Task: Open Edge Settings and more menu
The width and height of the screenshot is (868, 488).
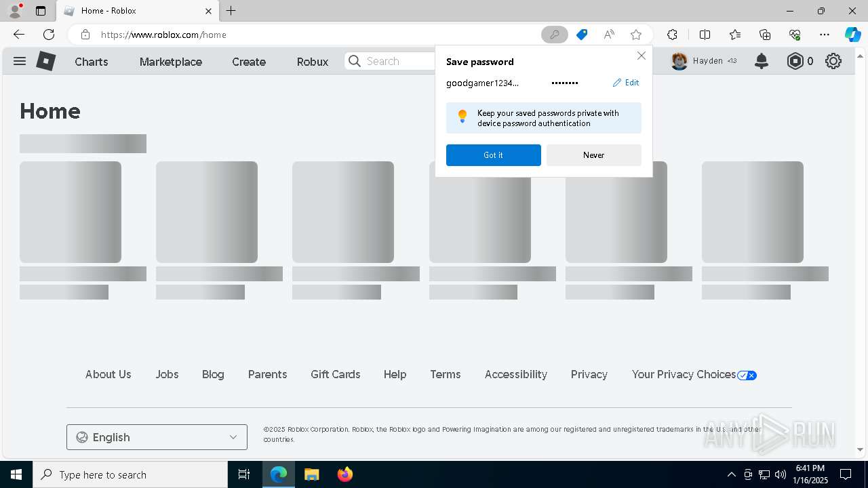Action: [x=825, y=35]
